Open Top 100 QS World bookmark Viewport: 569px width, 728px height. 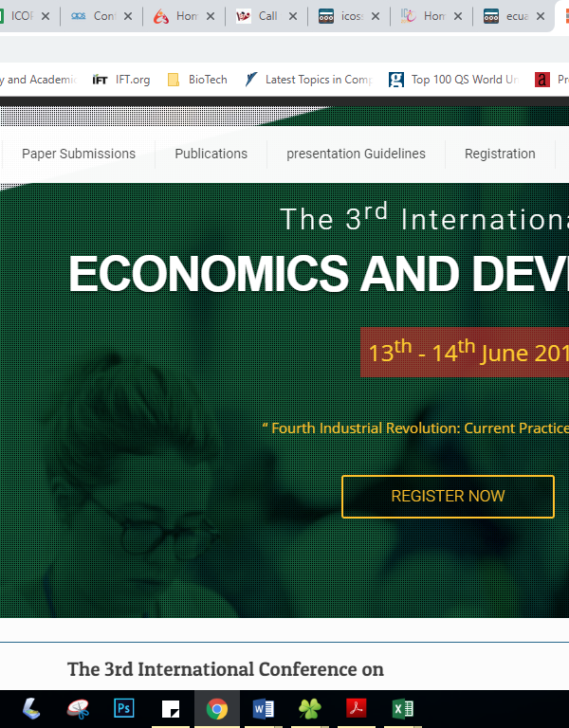453,80
